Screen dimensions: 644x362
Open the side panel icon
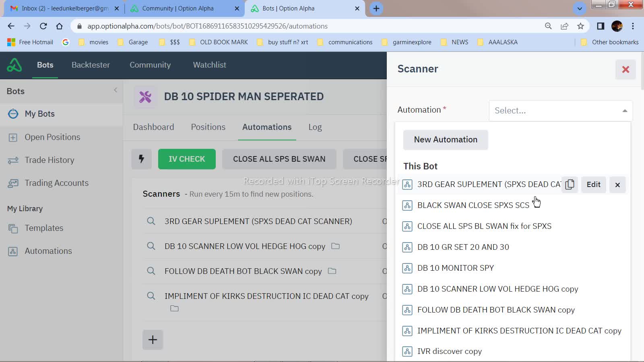coord(600,26)
